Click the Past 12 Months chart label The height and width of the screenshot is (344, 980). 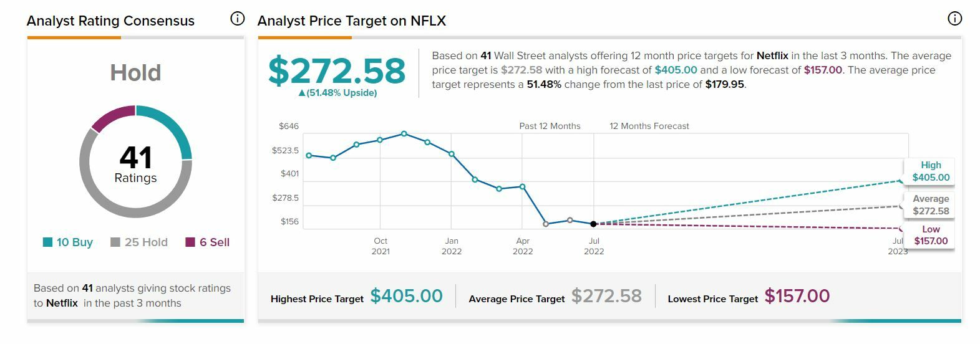pyautogui.click(x=550, y=126)
